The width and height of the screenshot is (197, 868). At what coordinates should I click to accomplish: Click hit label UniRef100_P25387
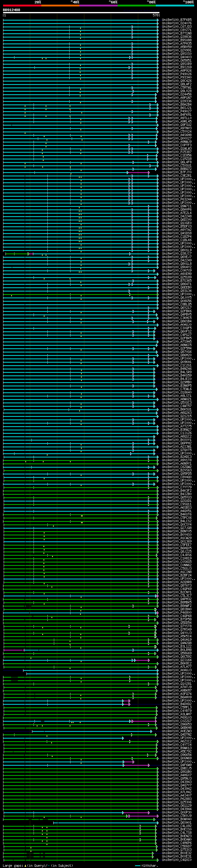pyautogui.click(x=177, y=152)
